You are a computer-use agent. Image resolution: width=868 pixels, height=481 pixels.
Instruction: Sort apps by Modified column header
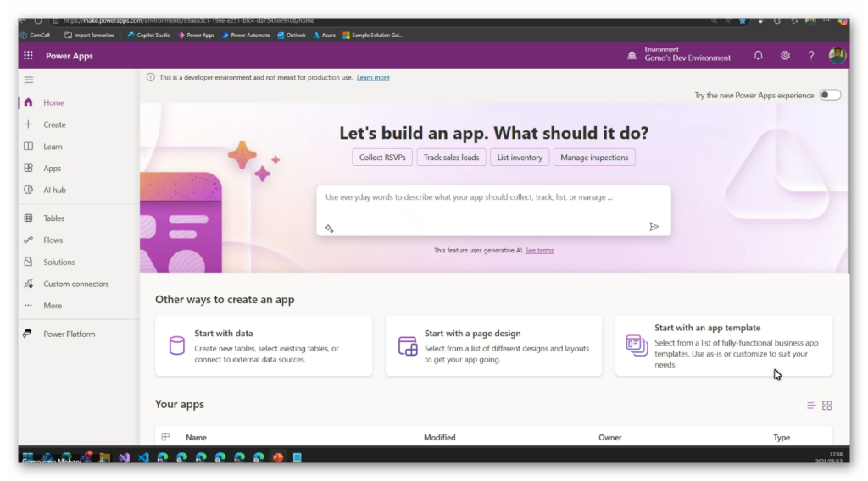tap(440, 437)
